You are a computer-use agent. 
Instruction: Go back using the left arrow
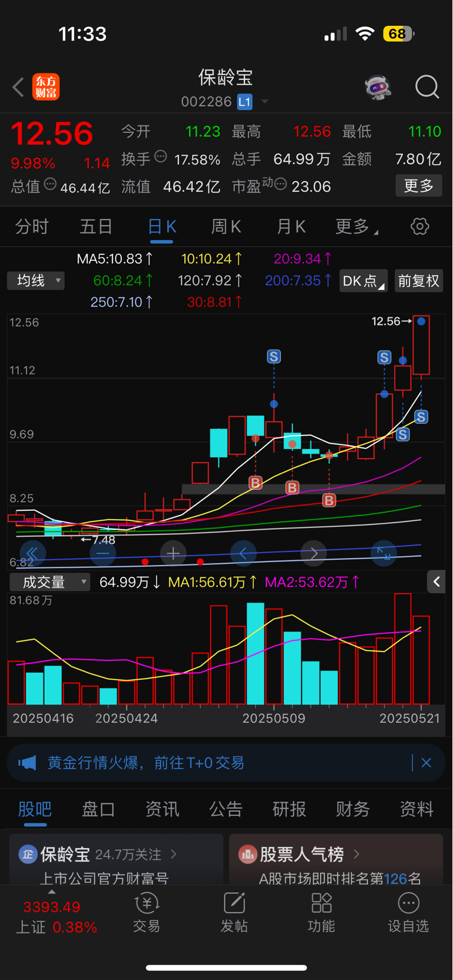click(18, 87)
